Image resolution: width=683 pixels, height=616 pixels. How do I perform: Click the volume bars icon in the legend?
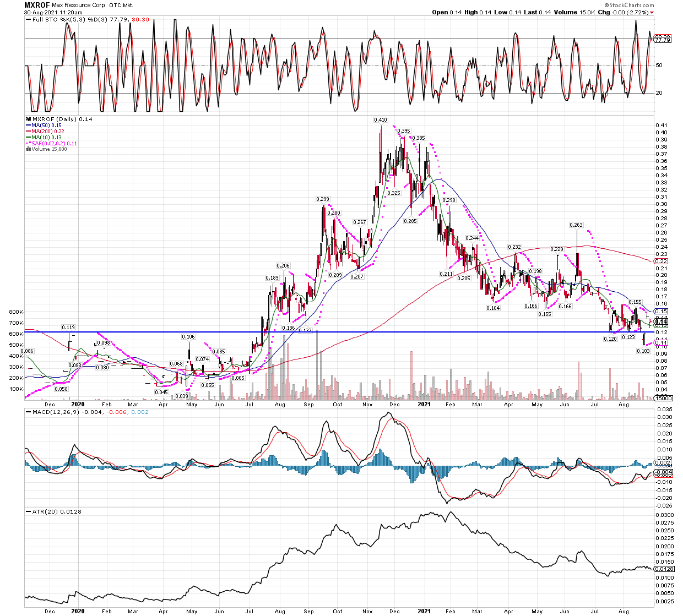pos(29,149)
